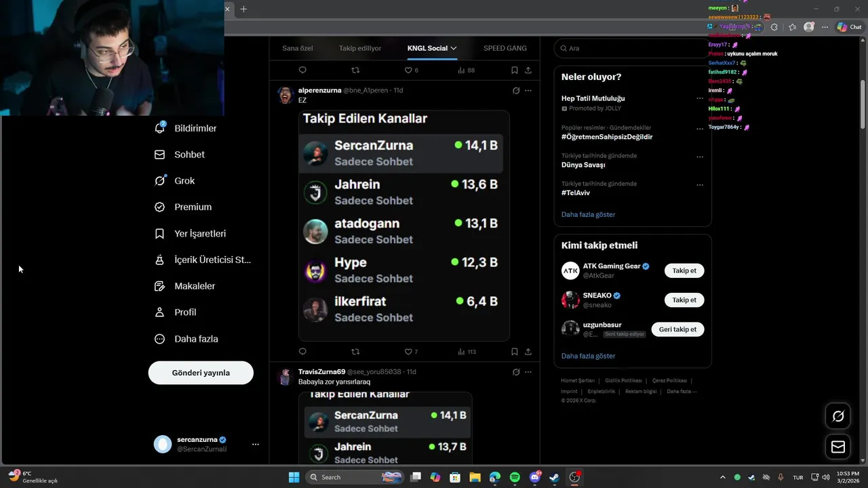
Task: Open Premium badge icon in sidebar
Action: pos(160,207)
